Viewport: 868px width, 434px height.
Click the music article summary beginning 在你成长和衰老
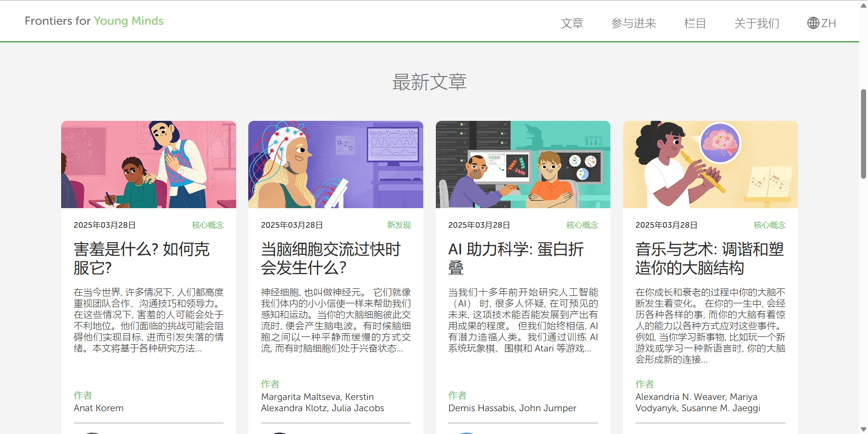[x=710, y=326]
